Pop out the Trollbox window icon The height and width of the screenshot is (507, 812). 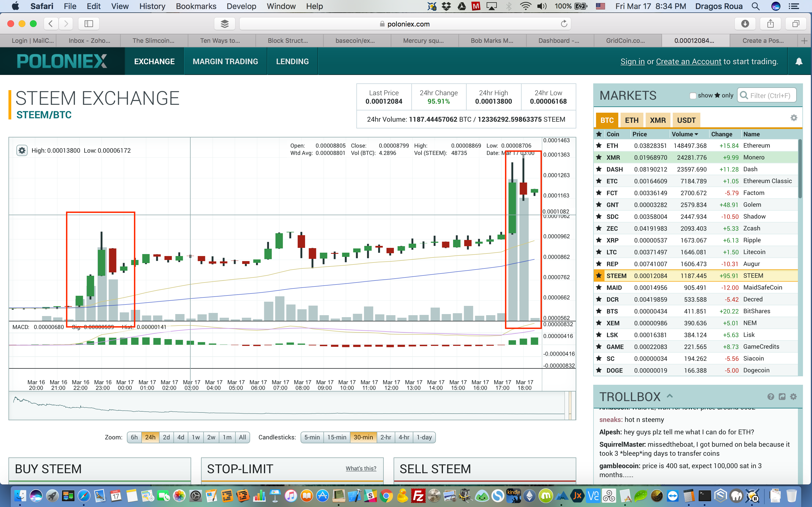(x=782, y=397)
